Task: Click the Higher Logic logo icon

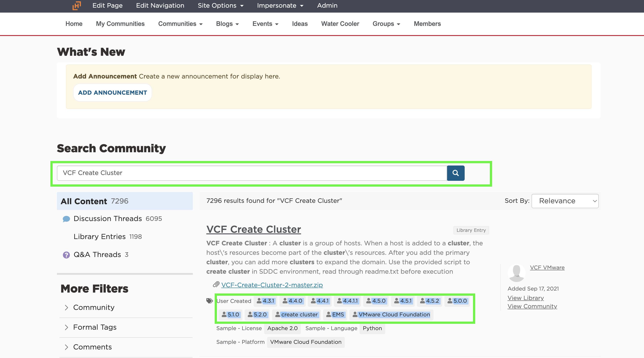Action: point(77,5)
